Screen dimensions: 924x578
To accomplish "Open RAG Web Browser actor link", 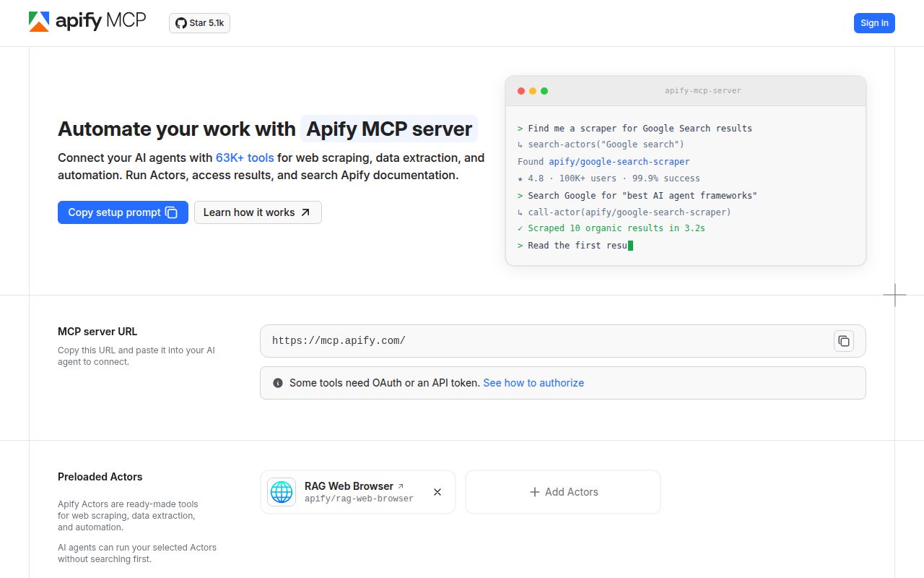I will [x=354, y=486].
